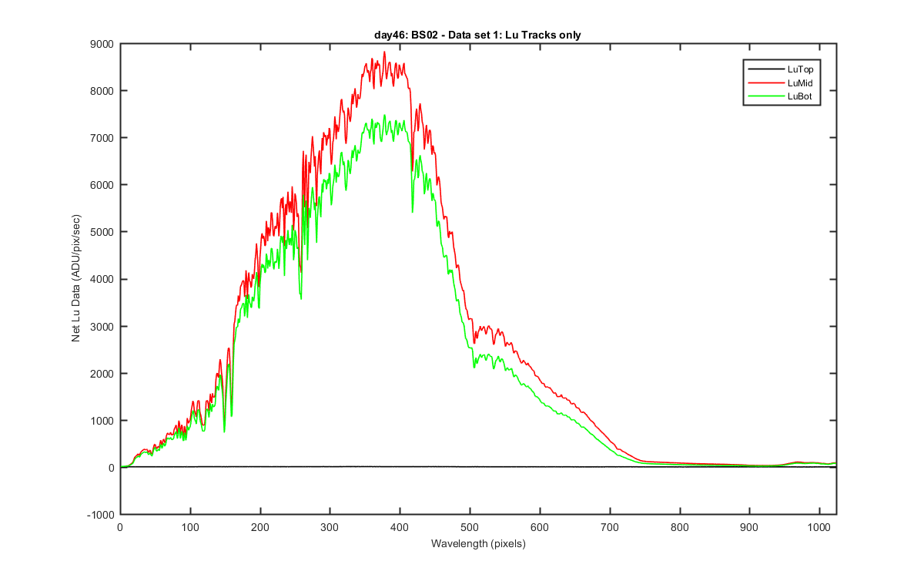Click x-axis tick label 600
The image size is (924, 578).
coord(540,526)
